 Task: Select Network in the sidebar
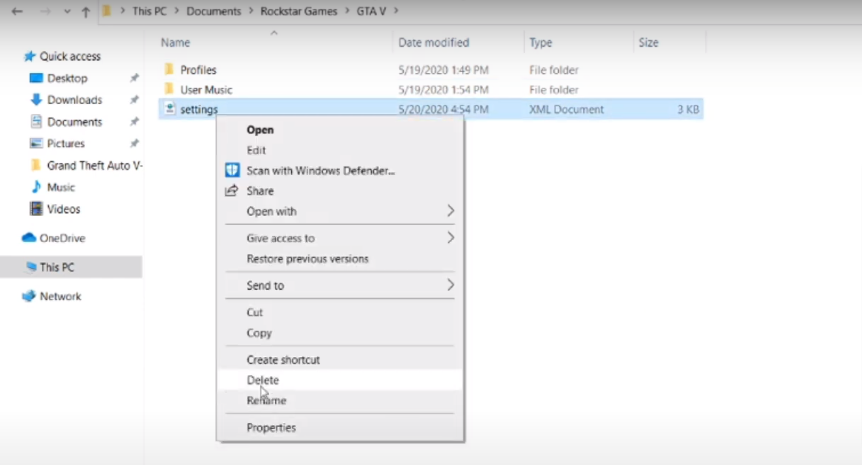tap(60, 296)
